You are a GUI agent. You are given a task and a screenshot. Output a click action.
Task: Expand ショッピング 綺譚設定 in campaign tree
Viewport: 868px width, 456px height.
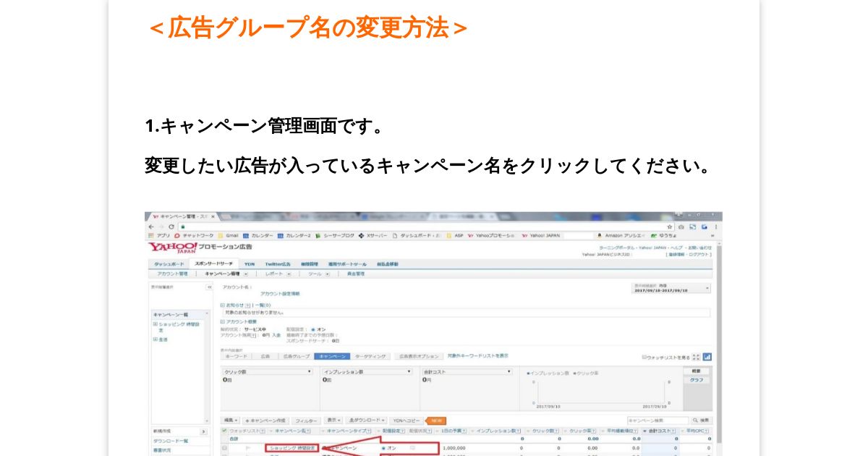click(x=155, y=324)
